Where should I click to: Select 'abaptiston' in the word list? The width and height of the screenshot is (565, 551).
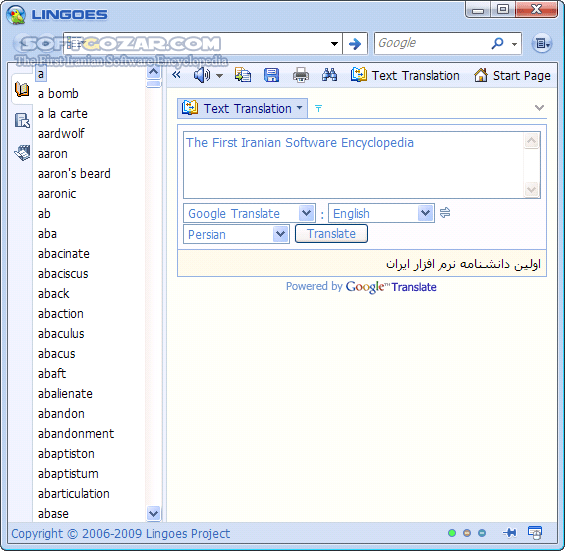[66, 454]
